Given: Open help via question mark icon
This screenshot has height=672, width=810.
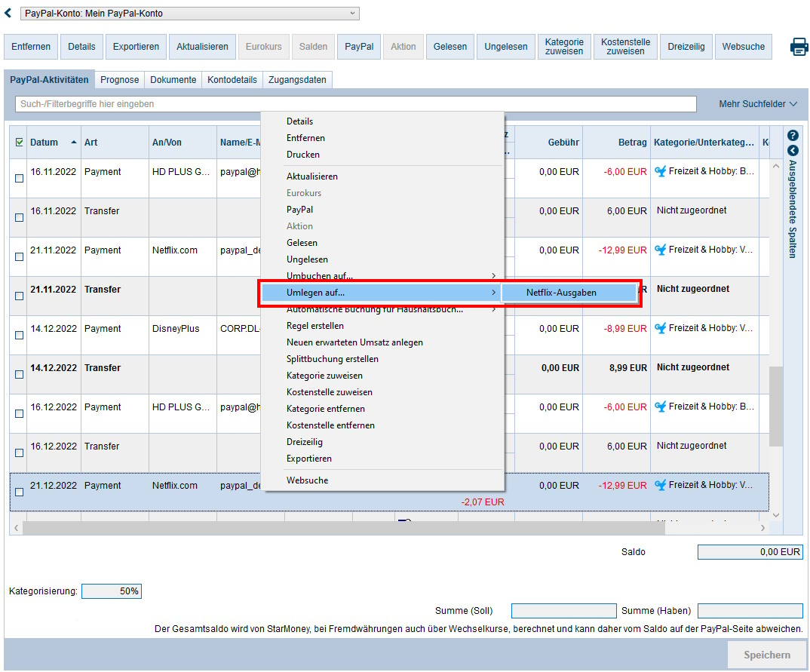Looking at the screenshot, I should [x=792, y=136].
